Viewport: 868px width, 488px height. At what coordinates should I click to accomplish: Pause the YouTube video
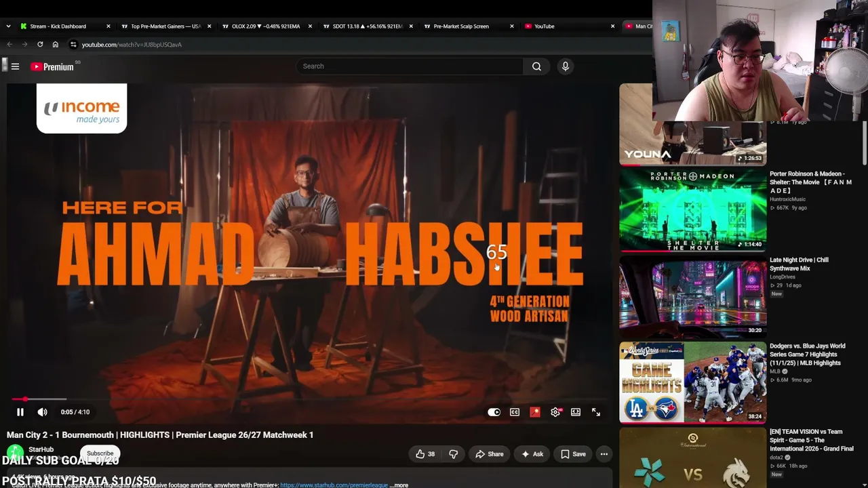pyautogui.click(x=20, y=412)
